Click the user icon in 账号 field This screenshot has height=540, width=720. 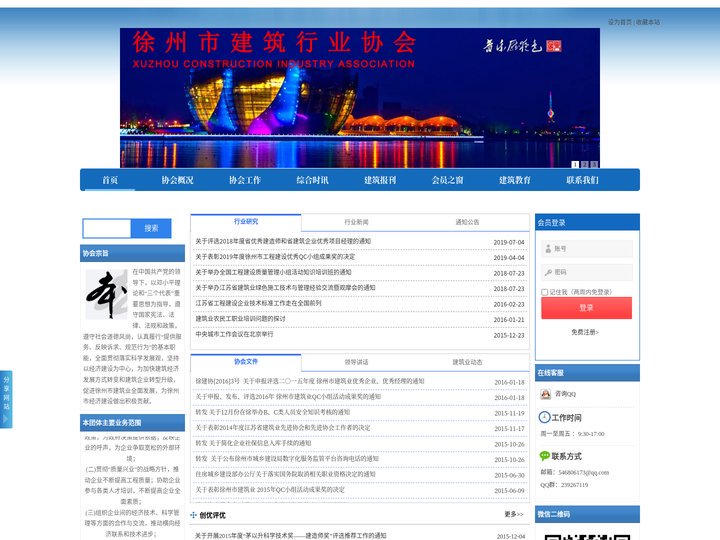pyautogui.click(x=548, y=249)
